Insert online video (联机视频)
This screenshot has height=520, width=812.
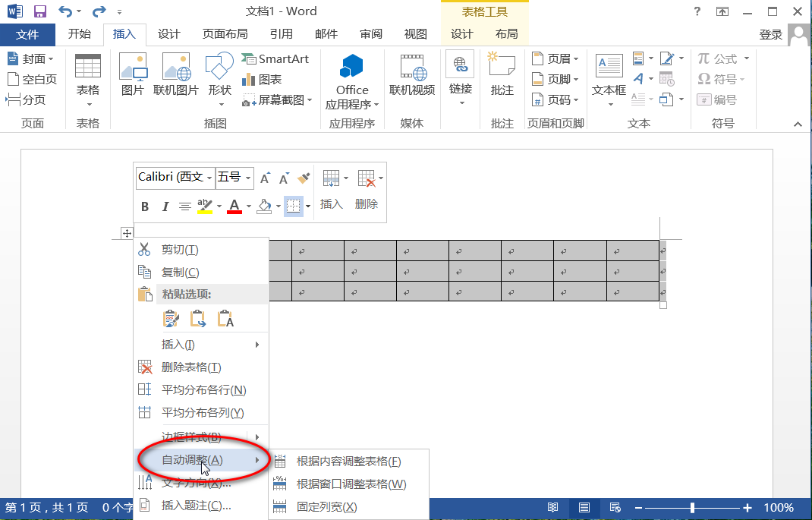coord(412,75)
